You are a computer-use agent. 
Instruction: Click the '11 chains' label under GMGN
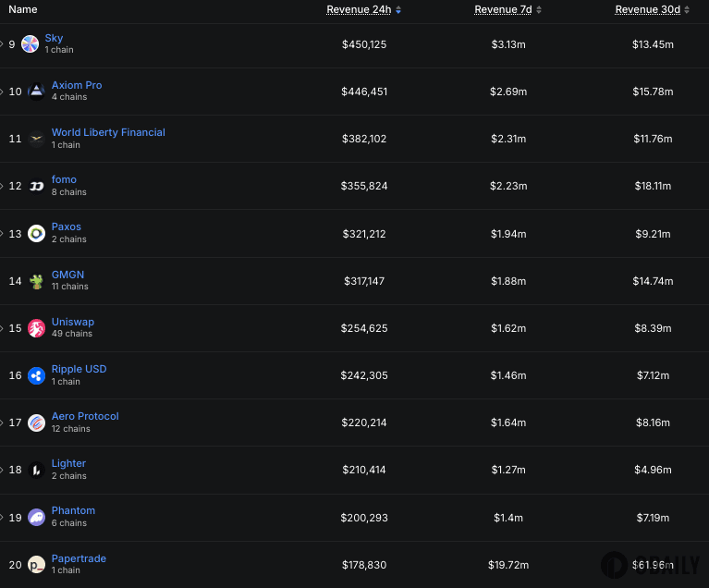point(69,287)
